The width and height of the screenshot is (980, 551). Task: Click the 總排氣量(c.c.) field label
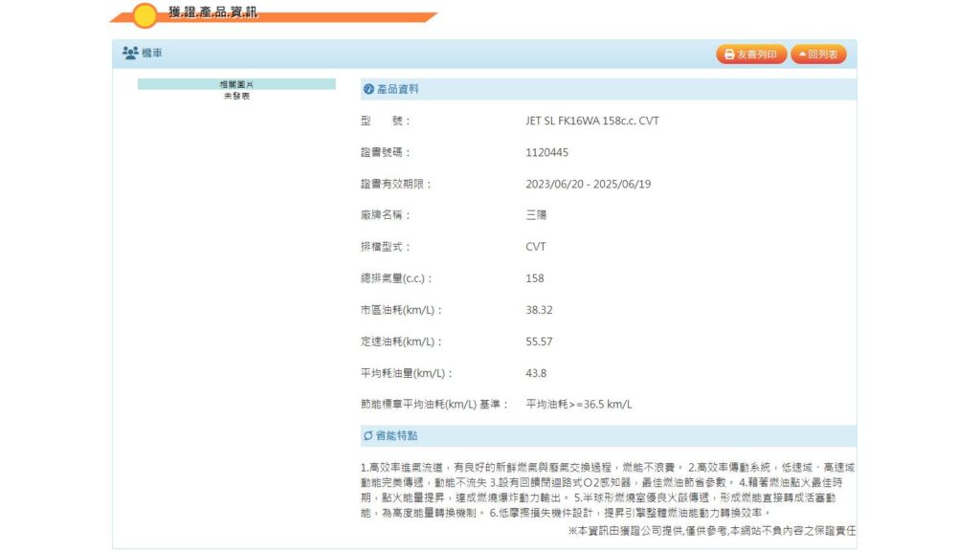[396, 278]
